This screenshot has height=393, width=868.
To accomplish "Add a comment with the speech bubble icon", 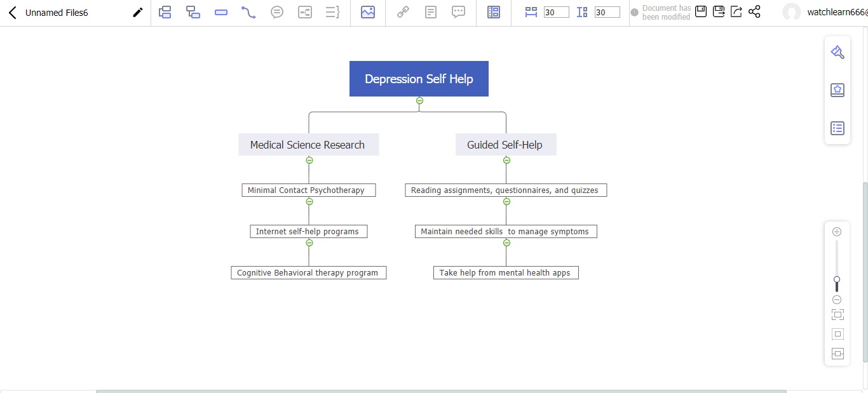I will pyautogui.click(x=458, y=12).
